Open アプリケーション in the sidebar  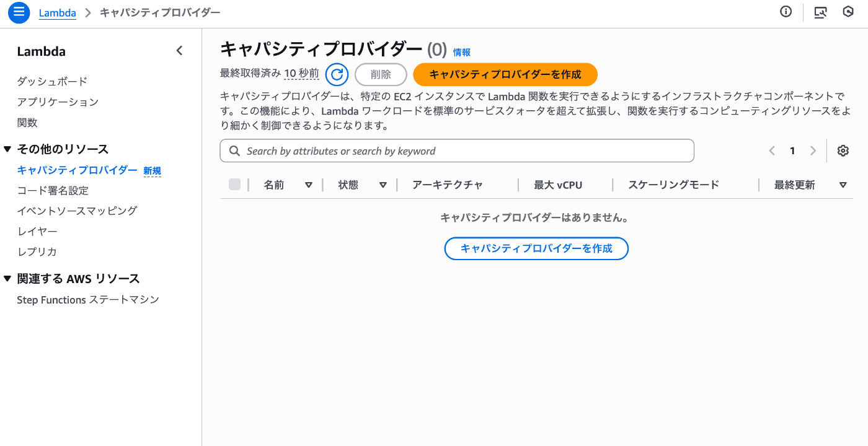coord(58,102)
